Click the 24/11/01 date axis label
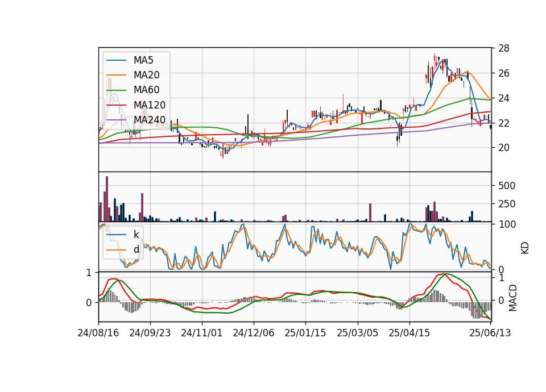 201,333
